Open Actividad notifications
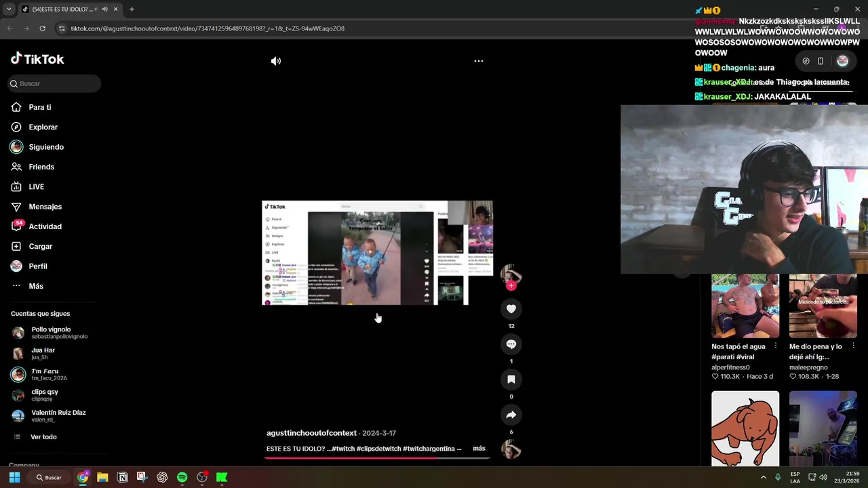Screen dimensions: 868x488 pyautogui.click(x=45, y=226)
